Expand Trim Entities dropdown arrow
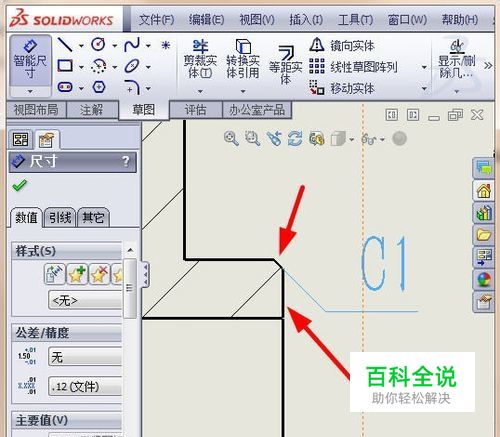Viewport: 500px width, 437px height. 200,91
